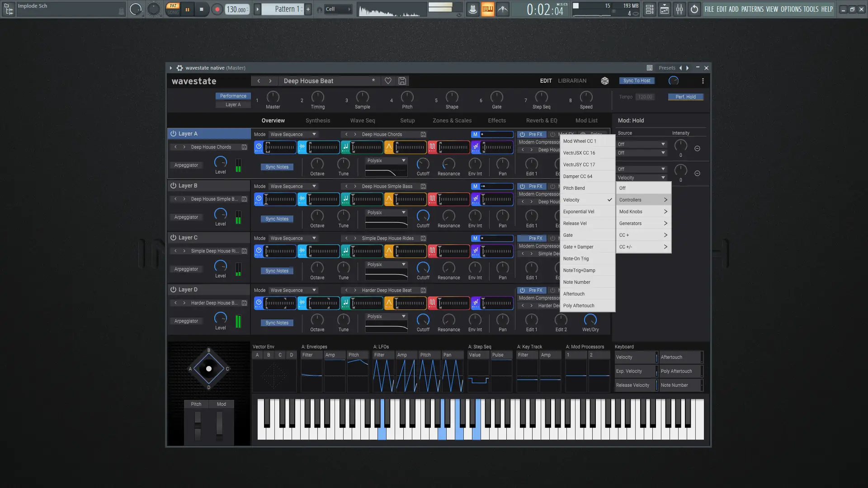Viewport: 868px width, 488px height.
Task: Click the Layer A Timing lane icon
Action: 259,147
